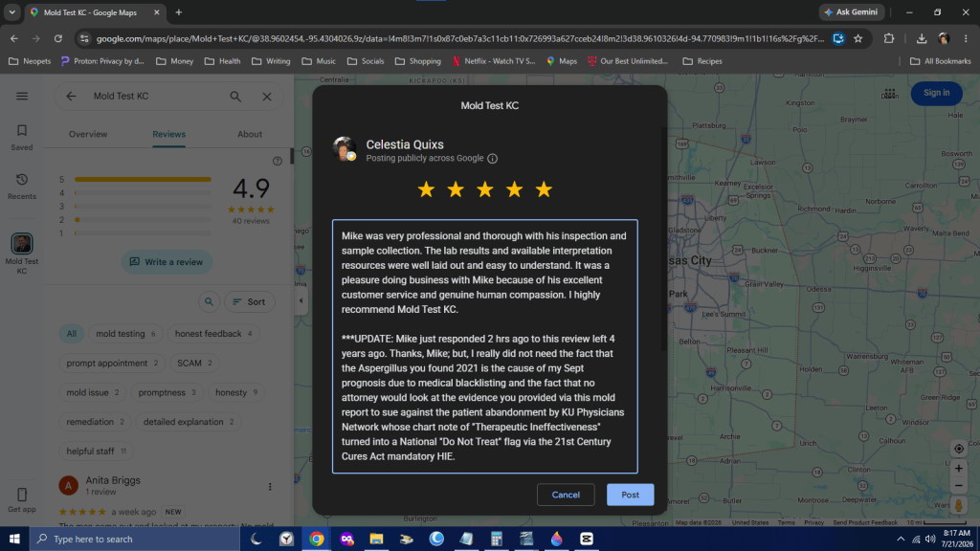Open the Saved places icon
The height and width of the screenshot is (551, 980).
(x=22, y=137)
